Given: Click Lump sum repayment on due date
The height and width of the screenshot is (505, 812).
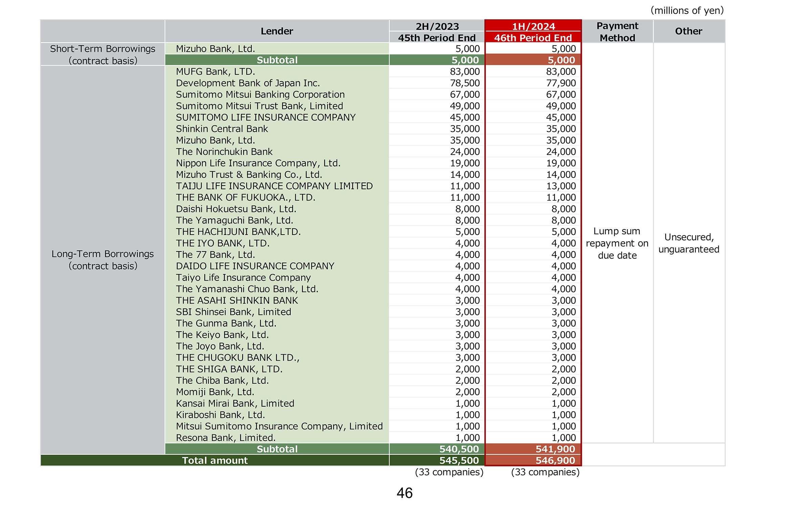Looking at the screenshot, I should (617, 243).
